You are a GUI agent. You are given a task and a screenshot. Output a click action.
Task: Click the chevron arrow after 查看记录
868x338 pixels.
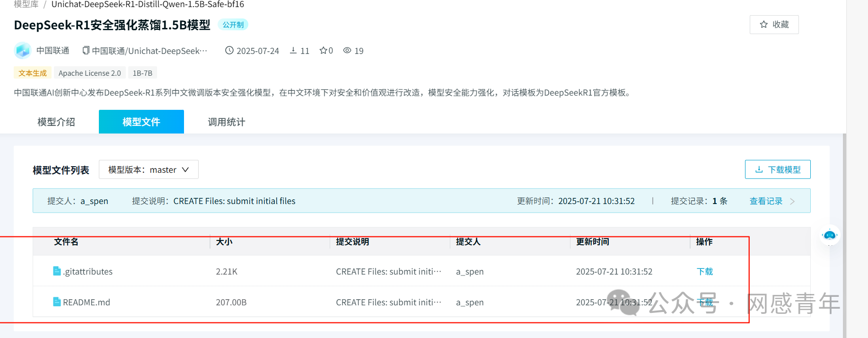(792, 201)
